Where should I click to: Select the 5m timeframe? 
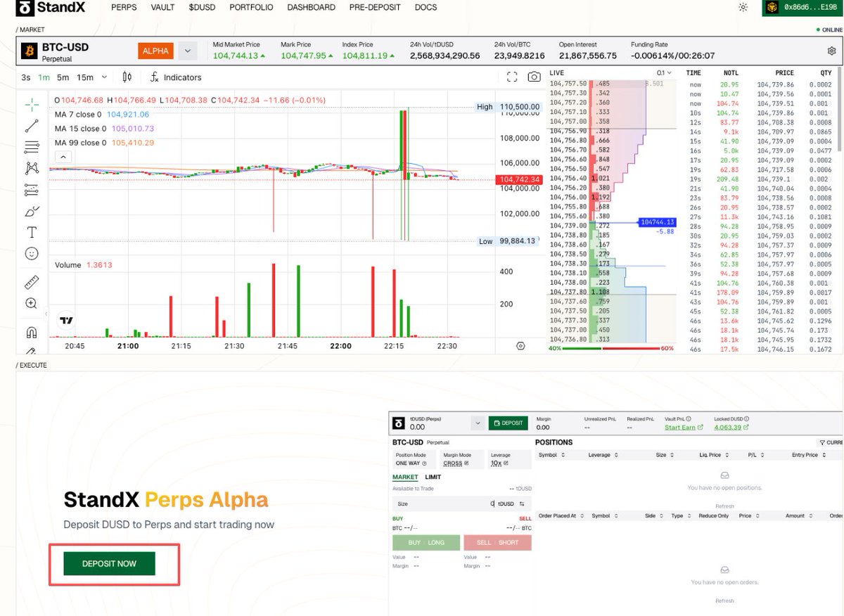click(63, 77)
